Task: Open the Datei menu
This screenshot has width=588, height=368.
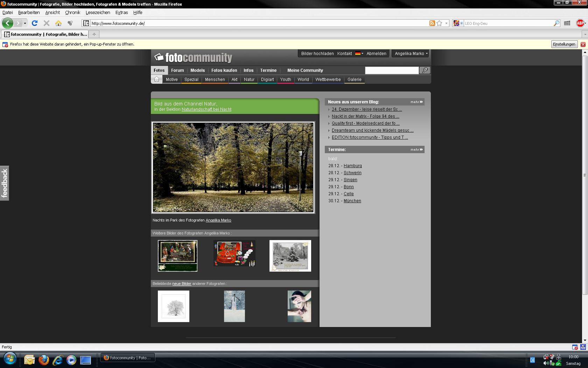Action: point(8,12)
